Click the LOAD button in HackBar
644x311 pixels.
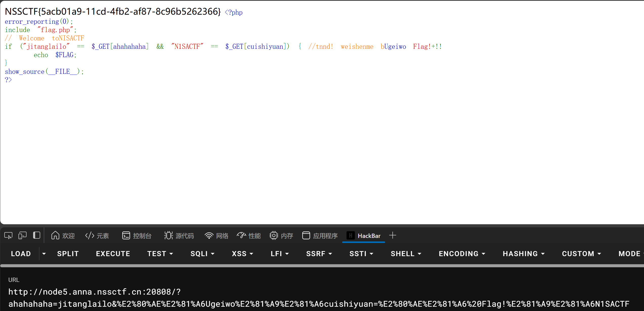(21, 254)
